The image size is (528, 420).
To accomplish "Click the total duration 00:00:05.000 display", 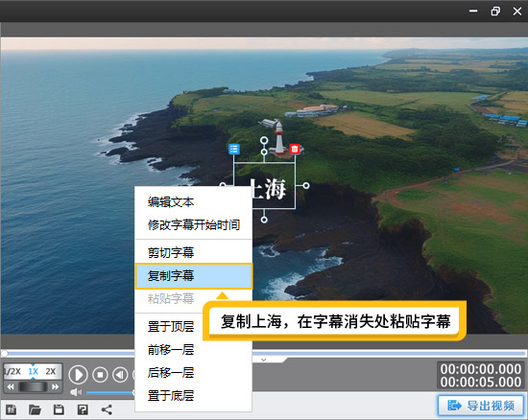I will click(x=481, y=382).
